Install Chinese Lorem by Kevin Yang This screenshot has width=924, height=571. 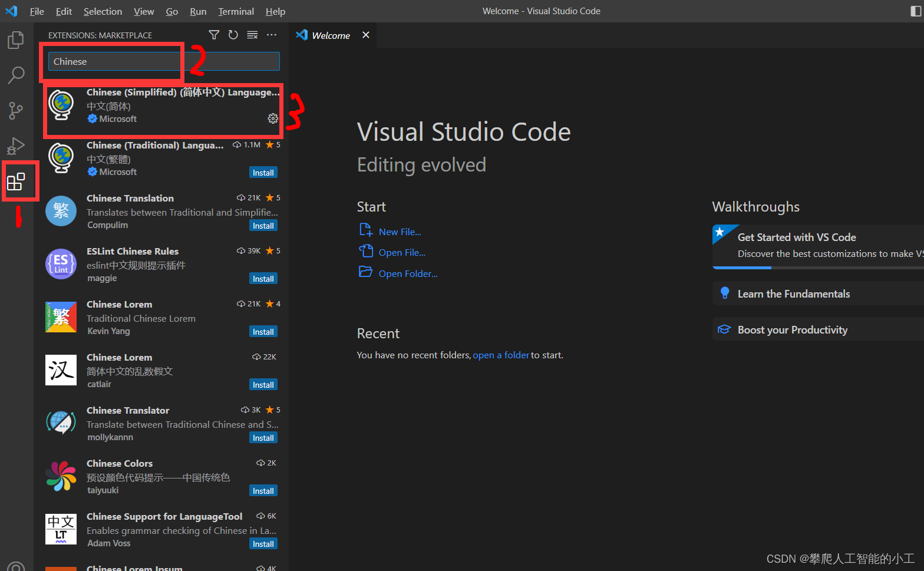click(263, 332)
